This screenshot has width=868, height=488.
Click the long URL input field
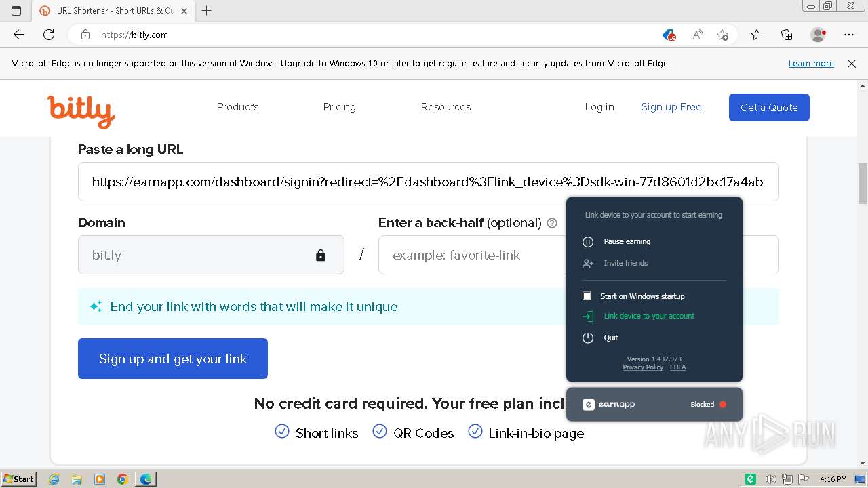pyautogui.click(x=428, y=182)
